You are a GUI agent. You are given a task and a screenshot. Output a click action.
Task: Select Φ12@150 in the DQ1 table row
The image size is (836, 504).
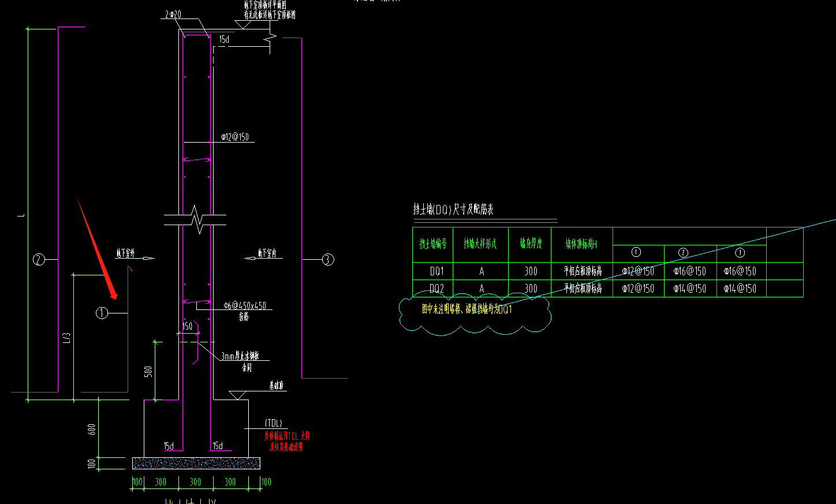(638, 271)
